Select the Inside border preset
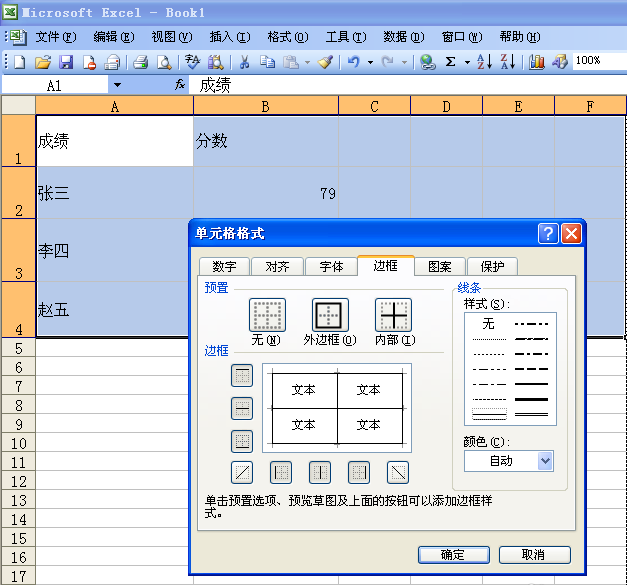 (x=393, y=315)
